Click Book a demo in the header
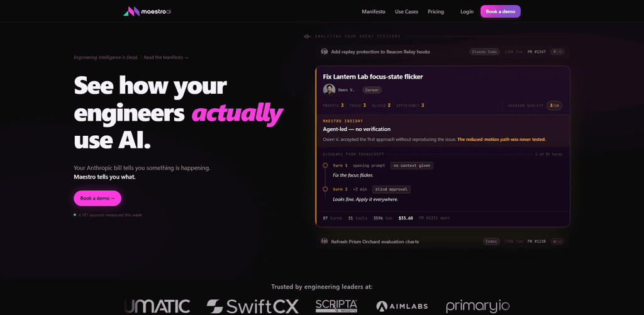Viewport: 644px width, 315px height. point(500,11)
